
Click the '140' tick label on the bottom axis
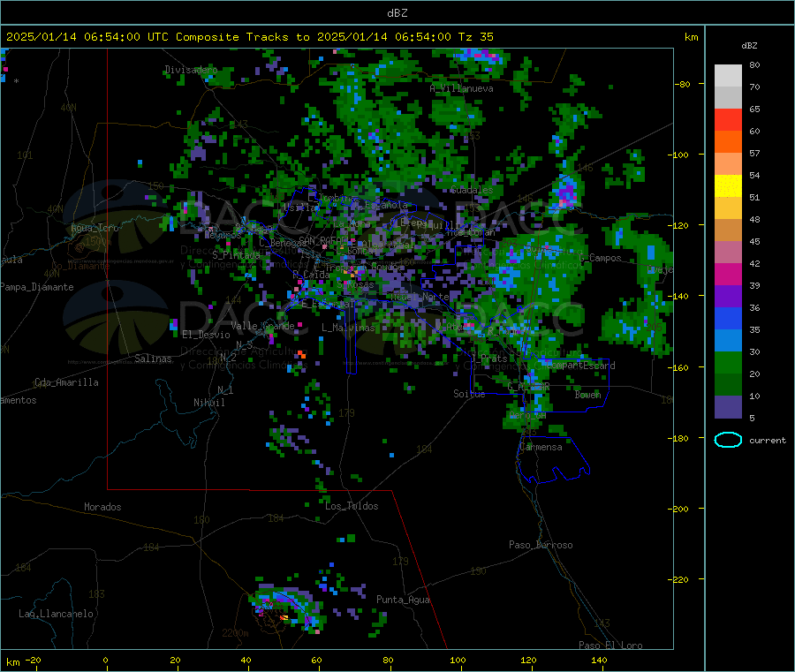tap(599, 661)
